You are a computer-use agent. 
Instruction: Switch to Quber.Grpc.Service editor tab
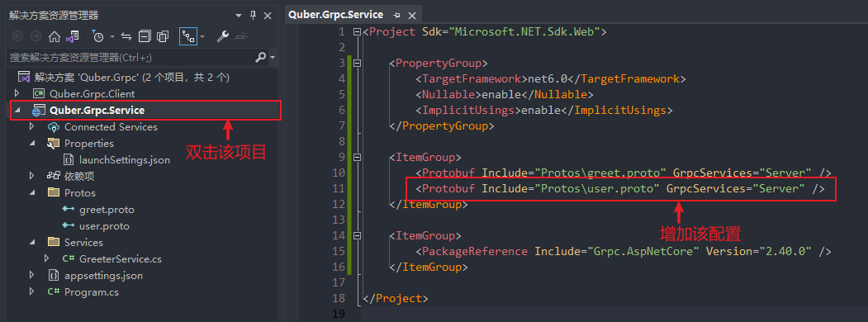click(335, 15)
